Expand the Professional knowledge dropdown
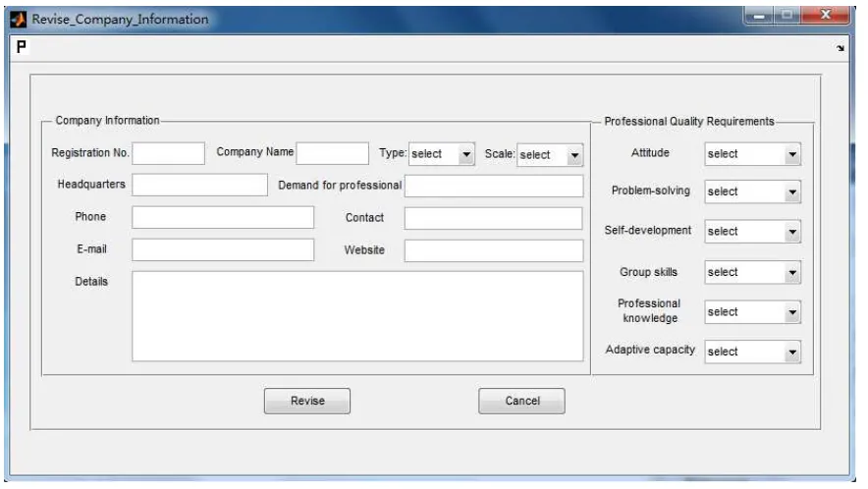This screenshot has height=489, width=868. point(752,312)
